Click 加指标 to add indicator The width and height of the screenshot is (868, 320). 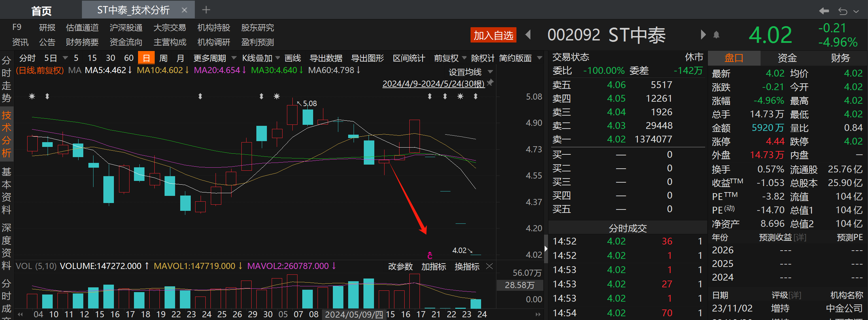coord(434,267)
